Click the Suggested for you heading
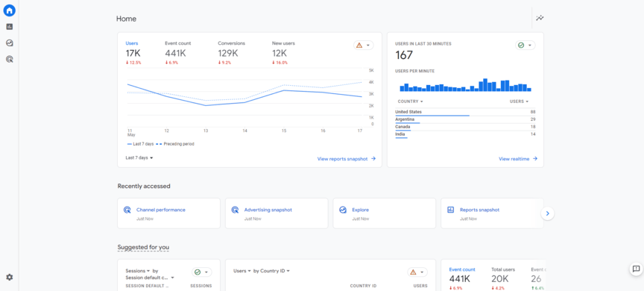Screen dimensions: 644x291 pyautogui.click(x=143, y=247)
